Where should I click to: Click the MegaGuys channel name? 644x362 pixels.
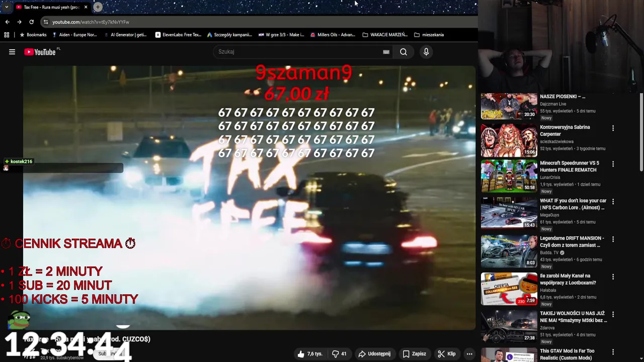click(x=549, y=215)
